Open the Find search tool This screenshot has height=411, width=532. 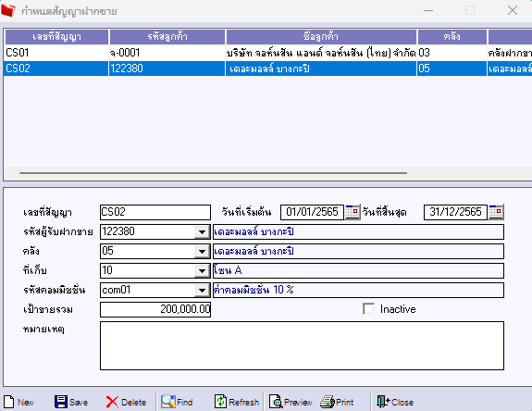168,402
